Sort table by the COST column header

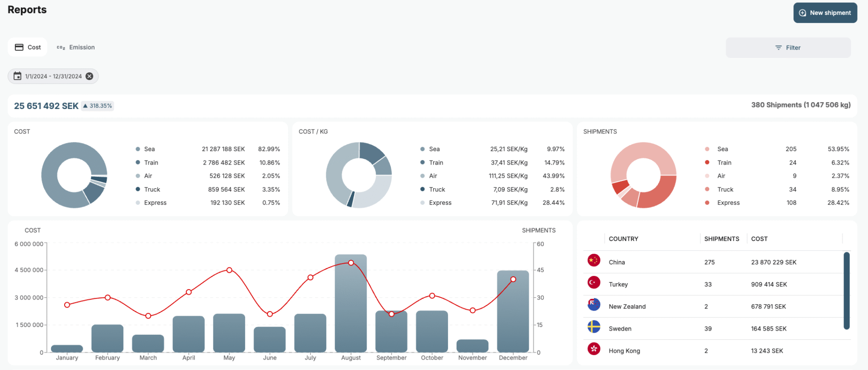(759, 239)
